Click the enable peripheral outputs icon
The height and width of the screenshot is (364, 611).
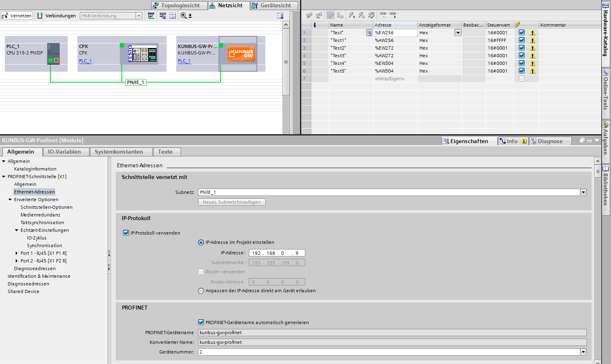point(371,15)
